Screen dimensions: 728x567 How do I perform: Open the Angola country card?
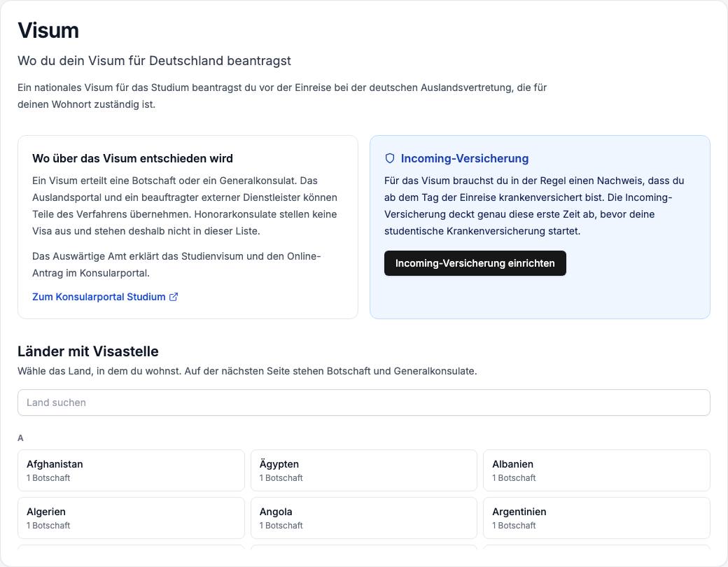click(363, 518)
